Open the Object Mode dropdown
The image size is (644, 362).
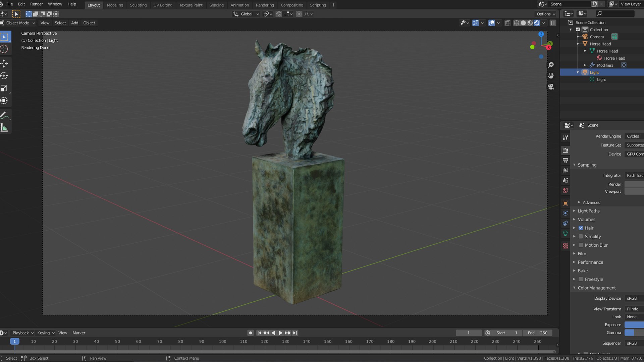[18, 23]
